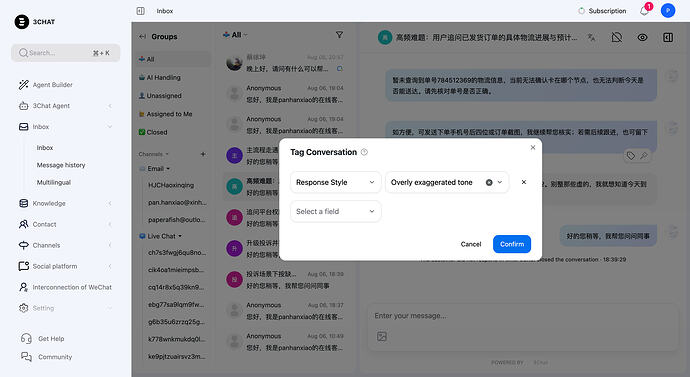The image size is (690, 377).
Task: Click the help icon beside Tag Conversation
Action: (x=364, y=152)
